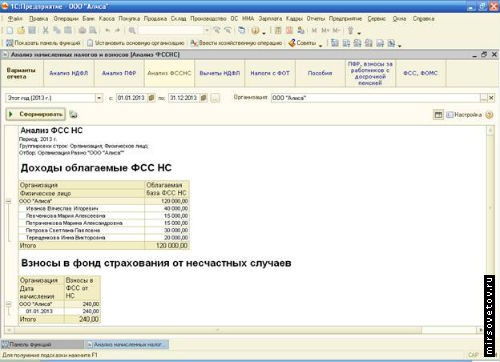Select the row Терещенкова Инна Викторовна
The width and height of the screenshot is (500, 362).
point(104,238)
